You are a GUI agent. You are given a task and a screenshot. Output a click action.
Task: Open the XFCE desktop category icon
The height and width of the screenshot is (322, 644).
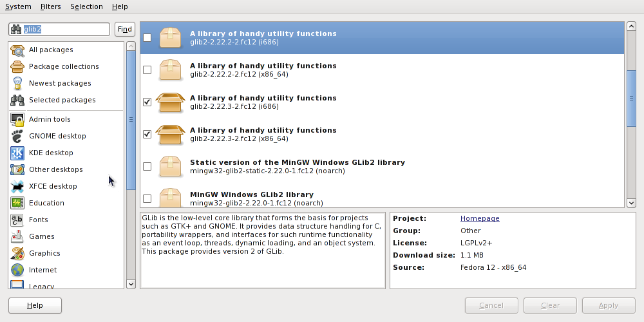click(17, 187)
